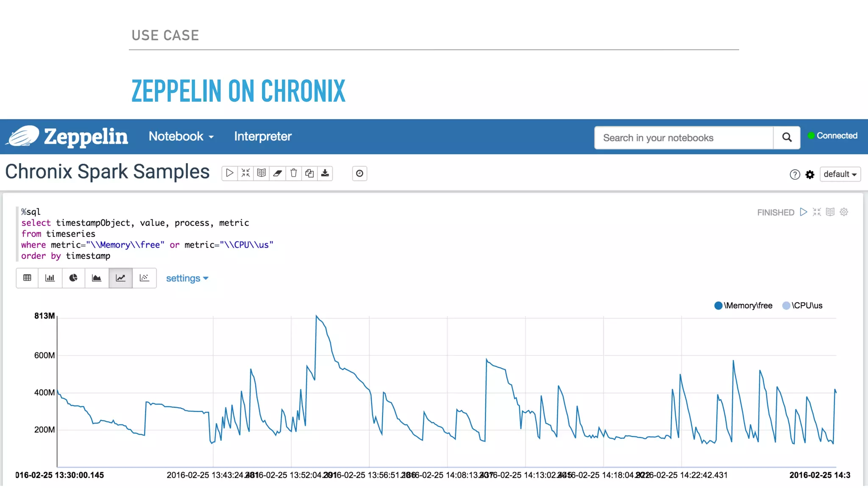Open keyboard shortcuts help icon

point(795,175)
